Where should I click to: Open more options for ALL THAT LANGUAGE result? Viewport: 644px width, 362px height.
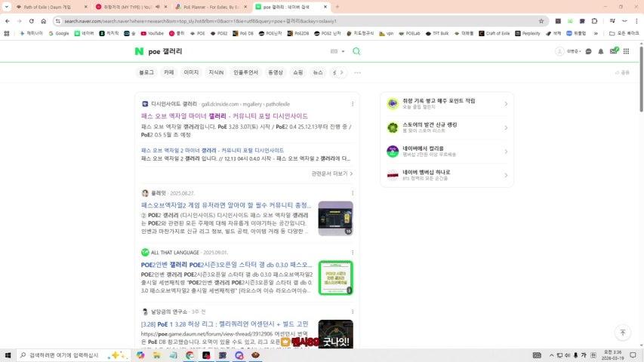353,253
